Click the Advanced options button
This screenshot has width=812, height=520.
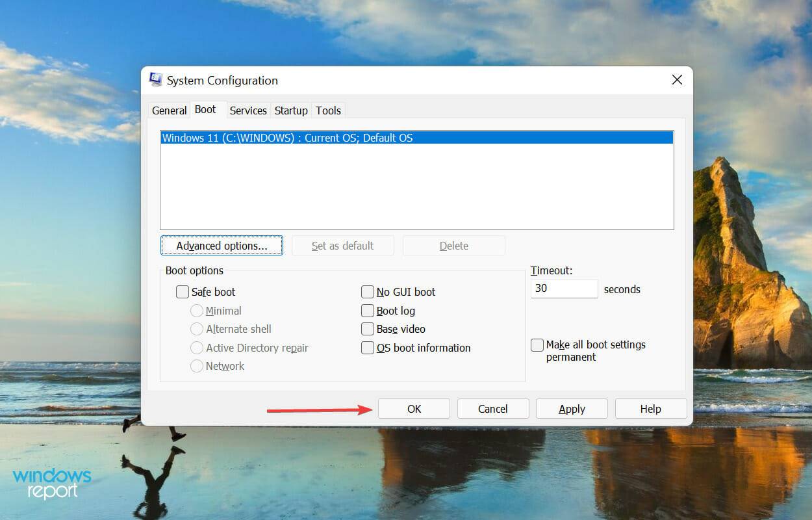point(222,245)
